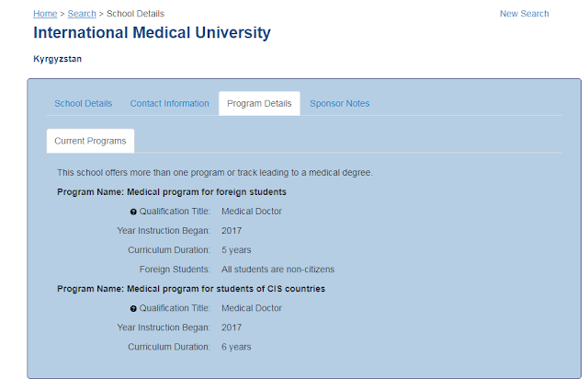
Task: Switch to the Contact Information tab
Action: point(170,104)
